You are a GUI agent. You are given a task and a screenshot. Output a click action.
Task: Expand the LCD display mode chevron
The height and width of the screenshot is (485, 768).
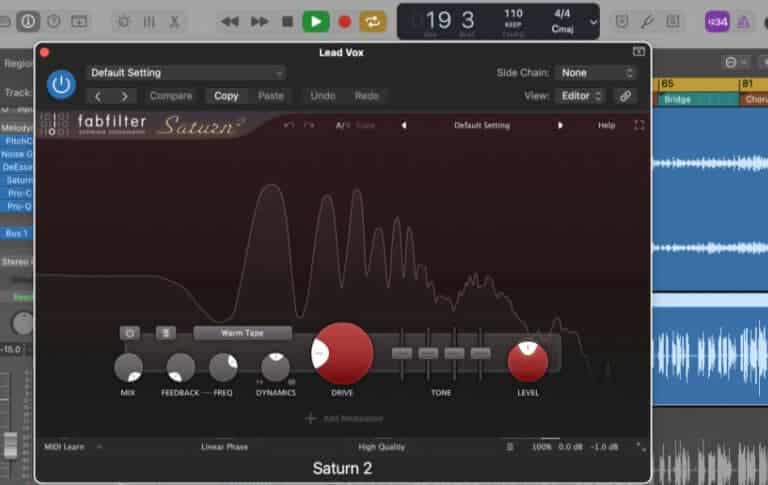593,22
